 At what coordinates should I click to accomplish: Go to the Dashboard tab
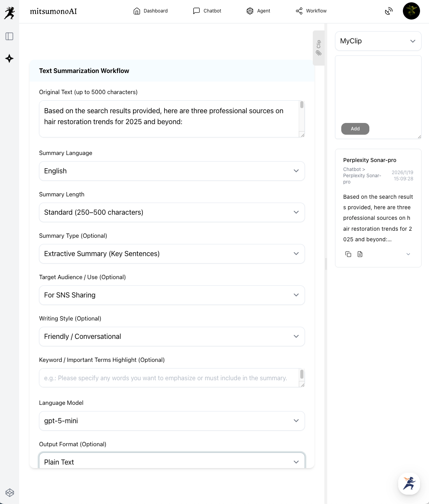[151, 11]
